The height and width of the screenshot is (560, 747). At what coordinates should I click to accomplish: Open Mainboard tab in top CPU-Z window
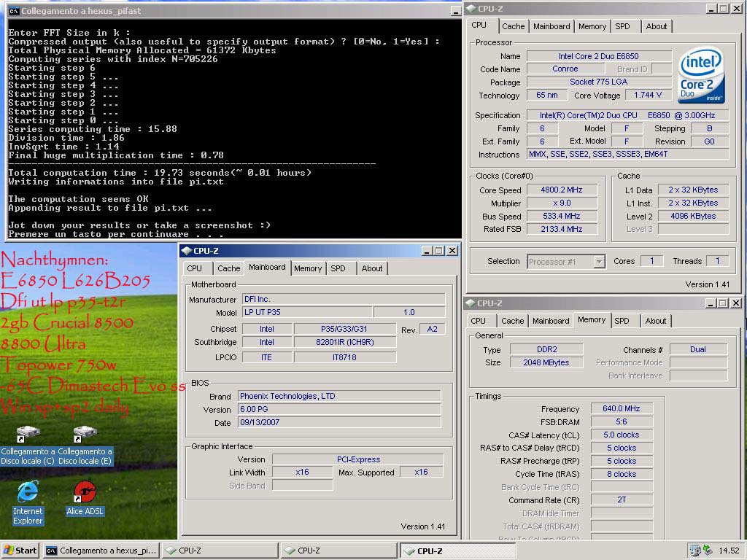(551, 27)
